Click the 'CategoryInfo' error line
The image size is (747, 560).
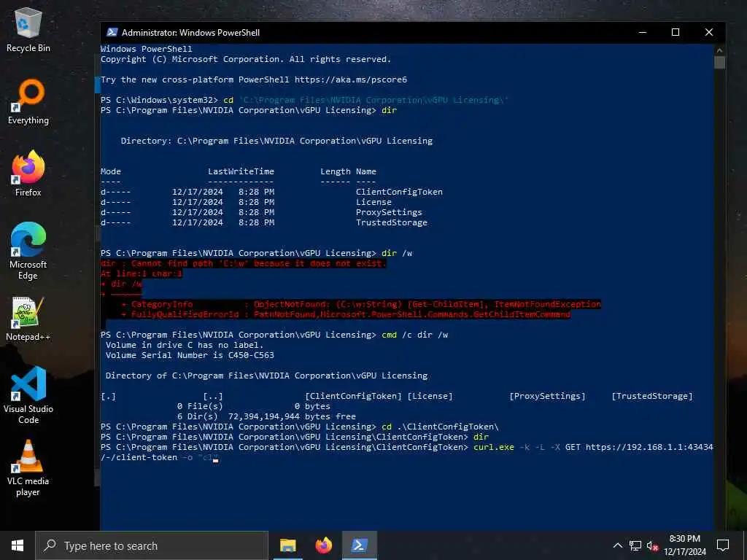[x=361, y=304]
